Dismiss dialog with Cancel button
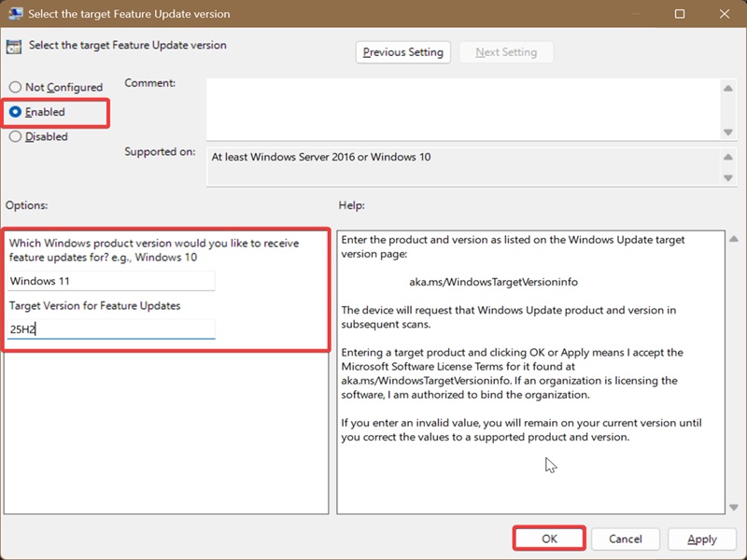 click(625, 539)
